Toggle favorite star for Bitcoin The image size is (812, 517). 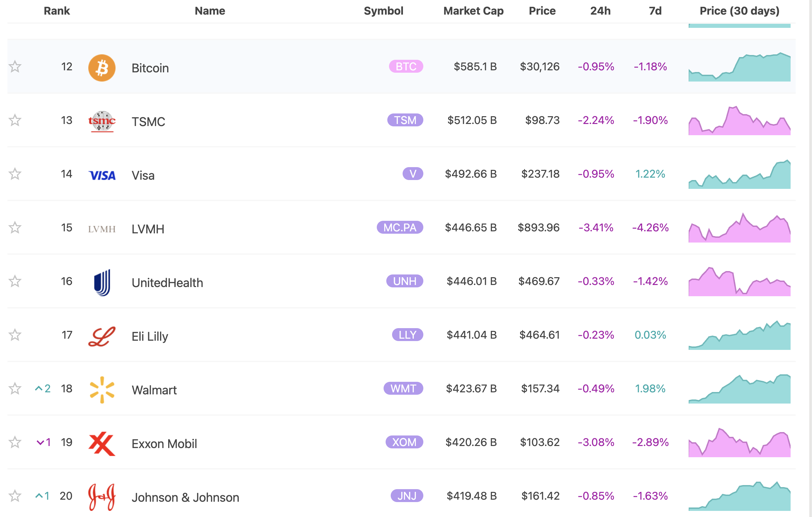click(x=15, y=67)
